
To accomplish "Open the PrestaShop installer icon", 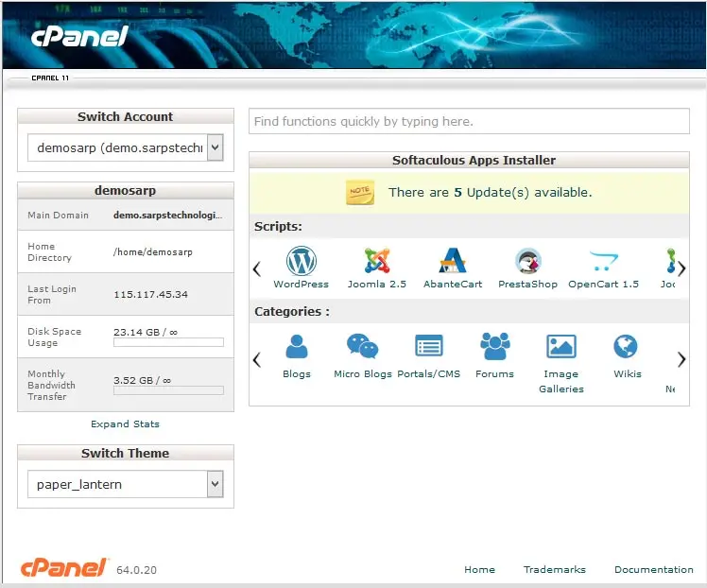I will [x=527, y=262].
